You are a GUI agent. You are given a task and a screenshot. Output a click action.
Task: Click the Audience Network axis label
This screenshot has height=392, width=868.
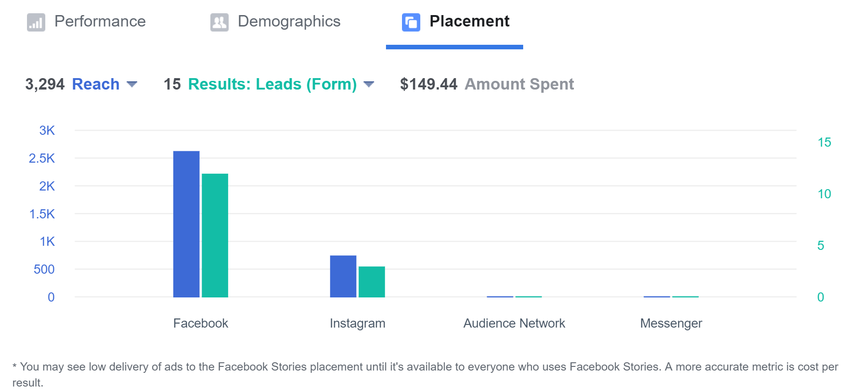coord(514,323)
